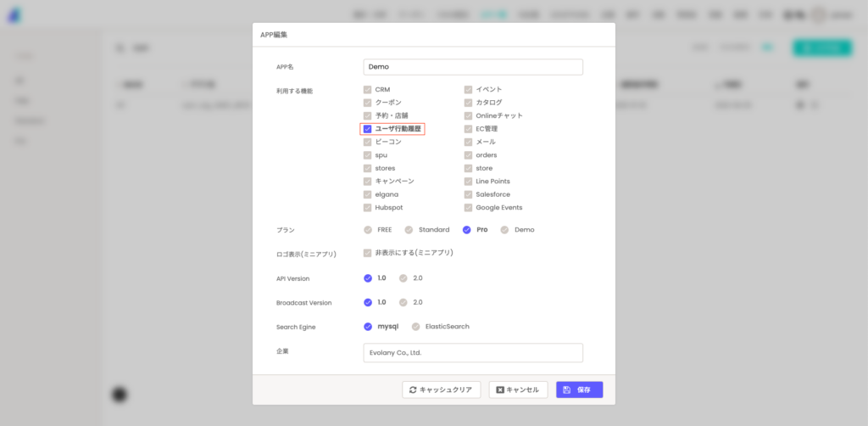Toggle the CRM checkbox
The image size is (868, 426).
(x=368, y=89)
